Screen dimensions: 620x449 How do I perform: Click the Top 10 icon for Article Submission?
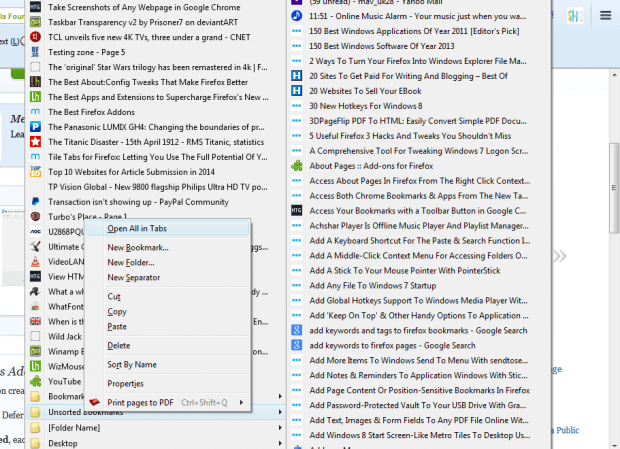35,172
